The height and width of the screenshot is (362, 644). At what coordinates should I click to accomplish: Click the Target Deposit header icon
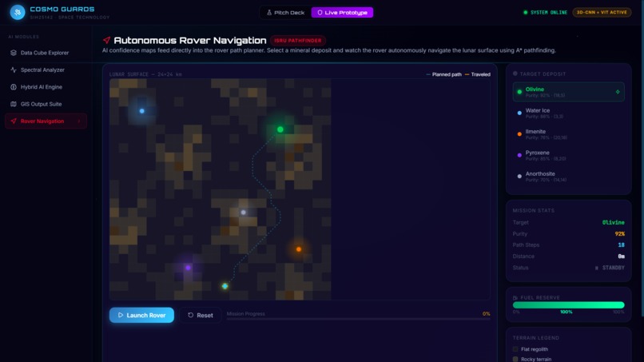(515, 74)
